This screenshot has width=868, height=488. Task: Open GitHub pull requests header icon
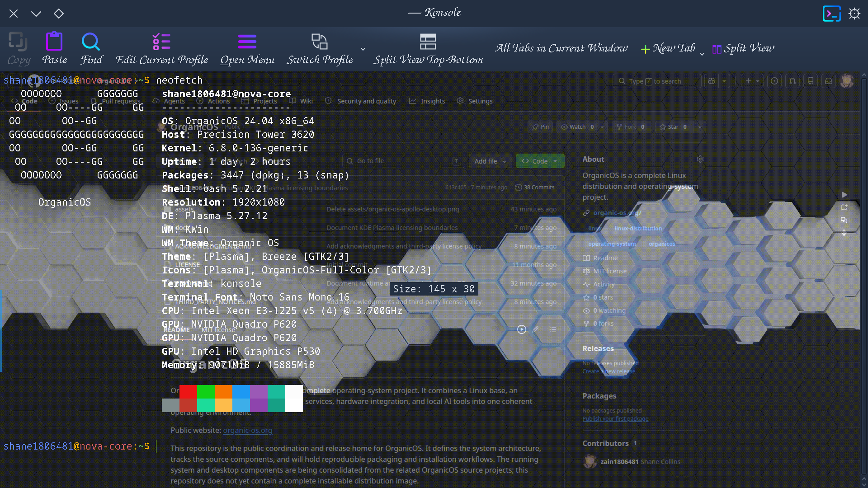(x=793, y=81)
